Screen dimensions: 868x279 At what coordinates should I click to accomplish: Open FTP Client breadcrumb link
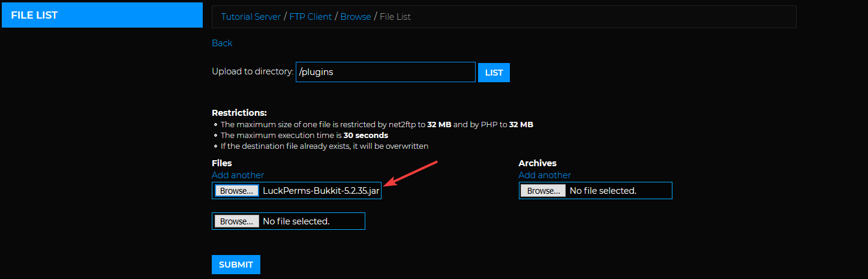point(310,17)
